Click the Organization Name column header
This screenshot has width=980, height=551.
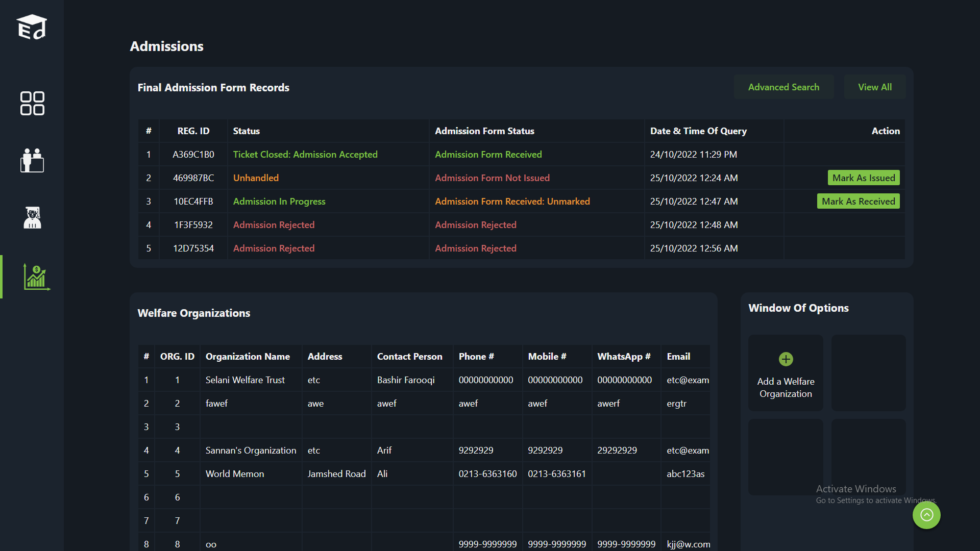pos(248,357)
